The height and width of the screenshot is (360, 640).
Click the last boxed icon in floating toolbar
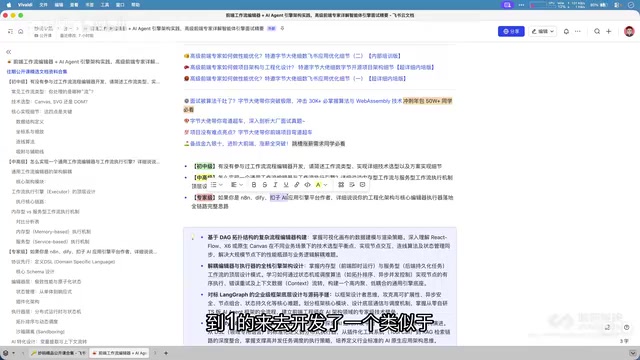coord(362,185)
